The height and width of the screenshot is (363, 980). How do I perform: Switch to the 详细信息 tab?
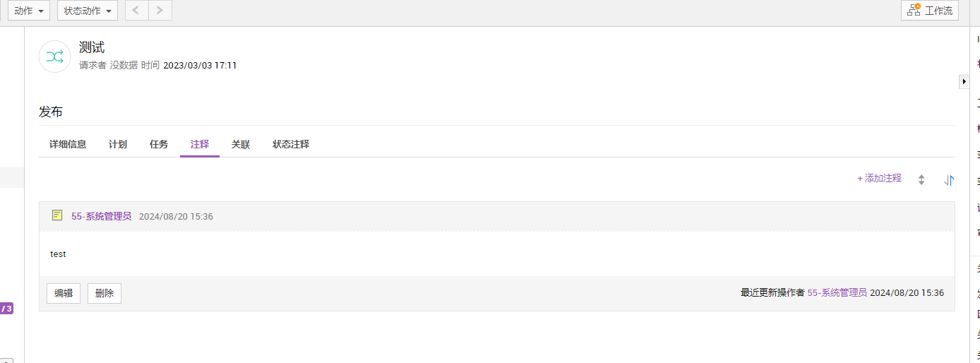[68, 144]
